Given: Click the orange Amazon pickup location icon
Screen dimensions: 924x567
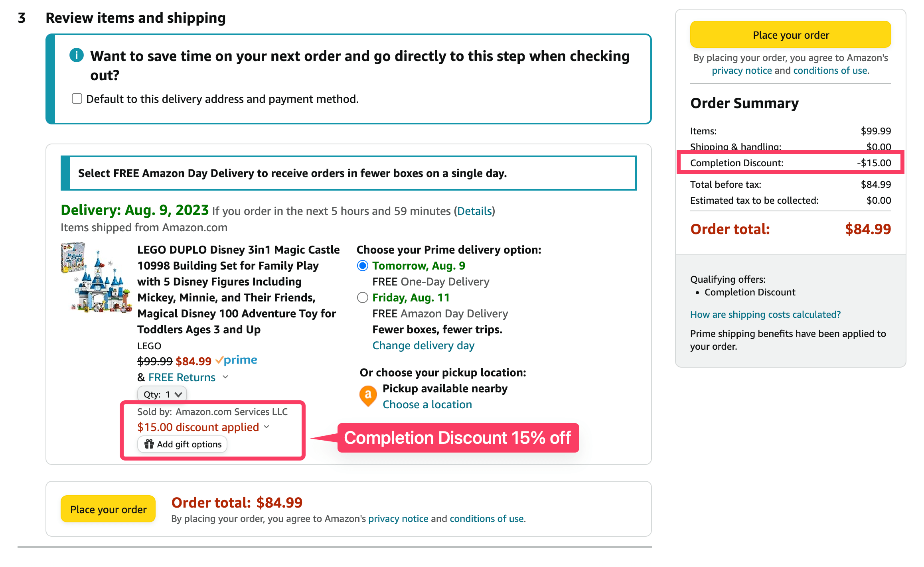Looking at the screenshot, I should 368,396.
